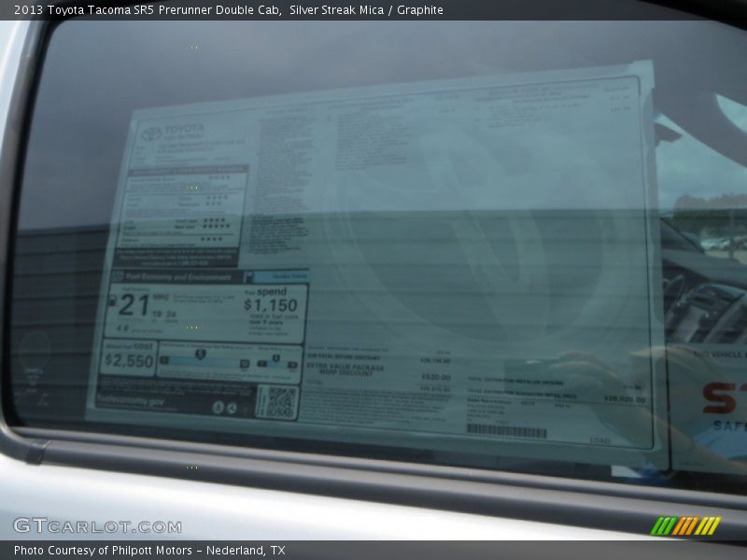Click the barcode at the sticker's bottom

click(x=506, y=431)
